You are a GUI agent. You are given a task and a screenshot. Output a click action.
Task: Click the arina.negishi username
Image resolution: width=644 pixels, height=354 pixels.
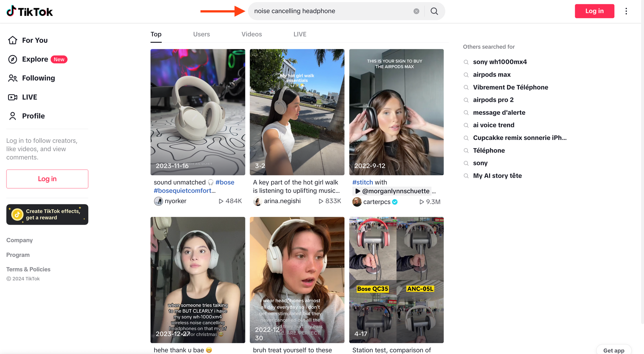282,201
